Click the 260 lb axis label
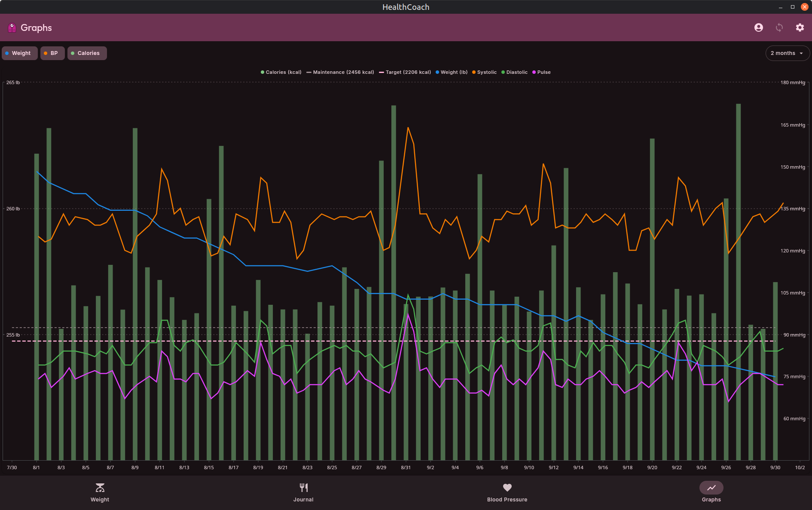The image size is (812, 510). pyautogui.click(x=13, y=209)
